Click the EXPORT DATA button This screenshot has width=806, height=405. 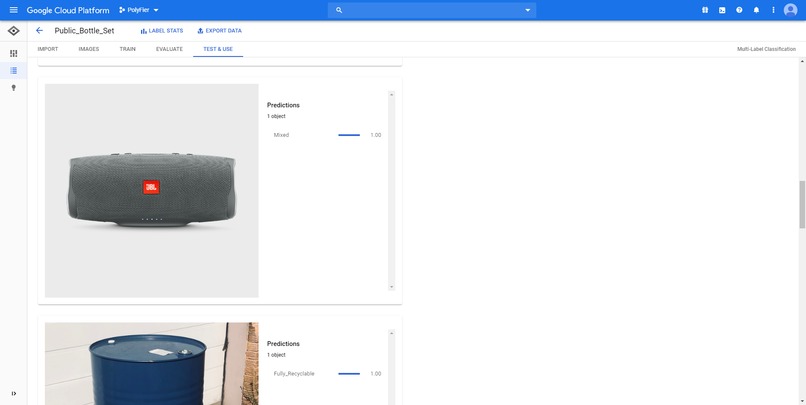(x=219, y=31)
